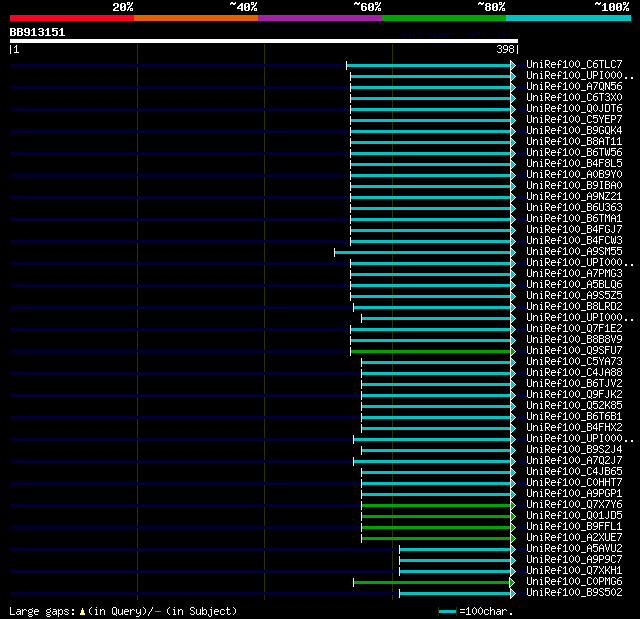Image resolution: width=640 pixels, height=619 pixels.
Task: Click UniRef100_B8LRD2 label
Action: coord(574,306)
